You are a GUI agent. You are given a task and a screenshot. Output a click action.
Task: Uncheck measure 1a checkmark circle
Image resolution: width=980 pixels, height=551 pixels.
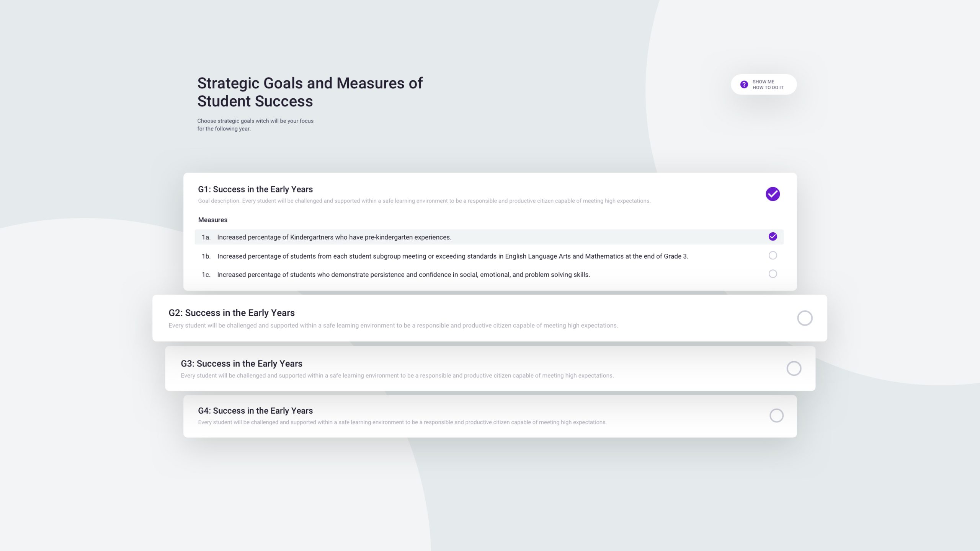click(x=773, y=236)
